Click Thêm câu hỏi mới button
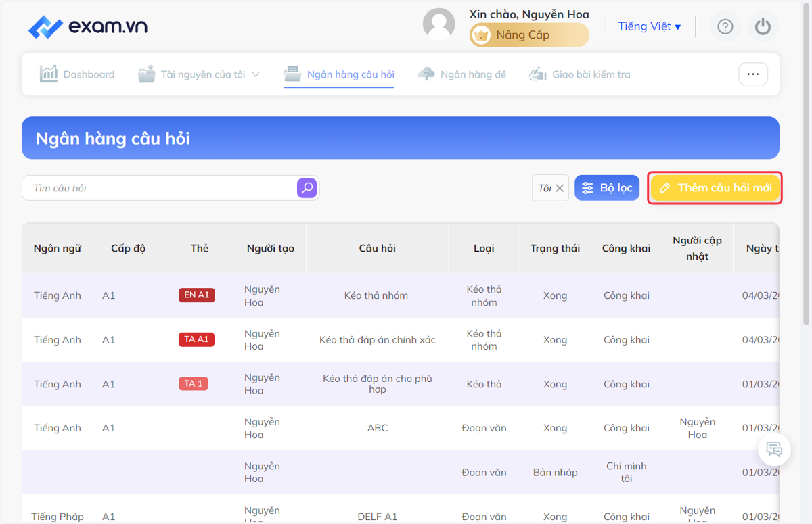812x524 pixels. [x=715, y=188]
